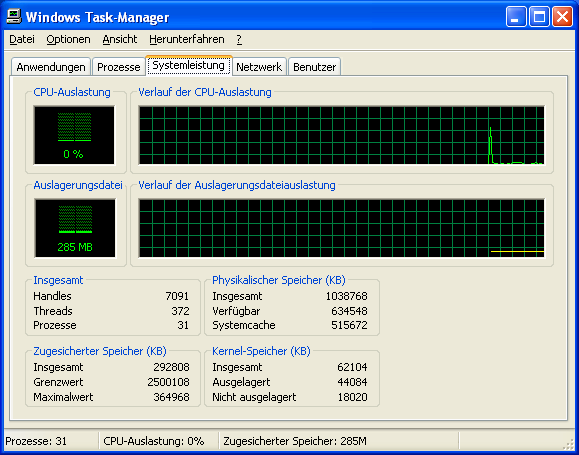The width and height of the screenshot is (579, 455).
Task: Click the Maximalwert label
Action: pyautogui.click(x=63, y=397)
